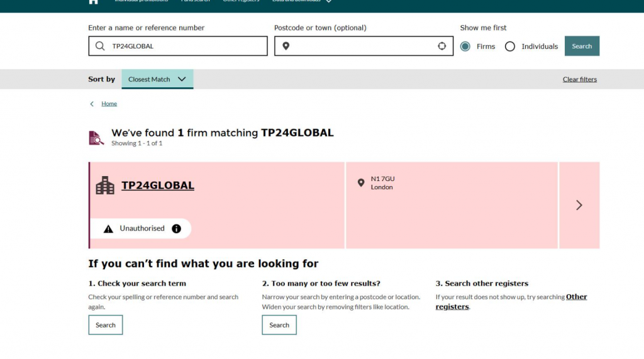Focus the Postcode or town field
This screenshot has height=359, width=644.
click(364, 46)
